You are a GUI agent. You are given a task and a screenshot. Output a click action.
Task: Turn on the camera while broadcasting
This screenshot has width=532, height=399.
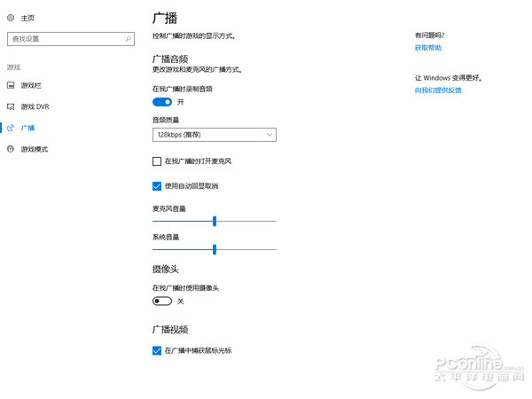click(162, 301)
